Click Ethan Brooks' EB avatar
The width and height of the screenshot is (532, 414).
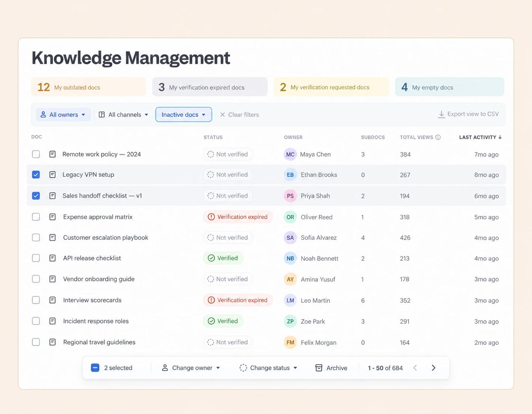[290, 175]
